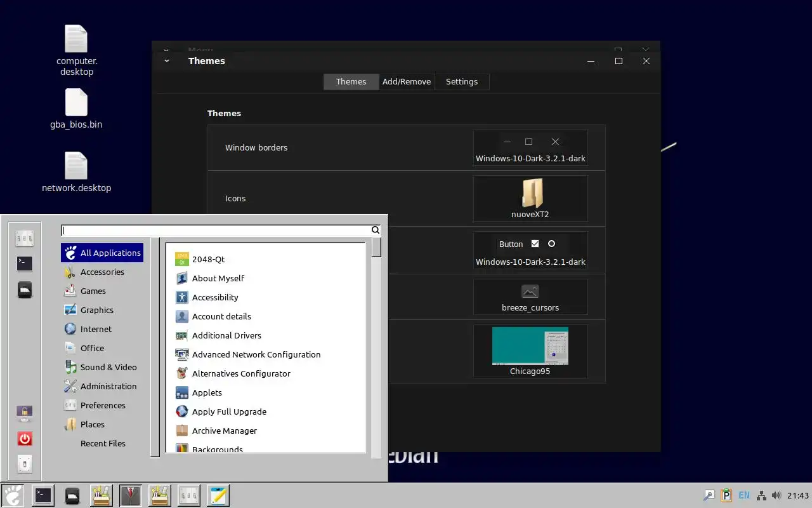The image size is (812, 508).
Task: Click the shutdown switch icon in menu
Action: point(25,464)
